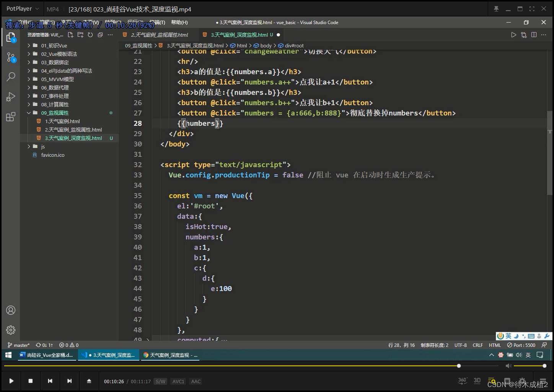This screenshot has height=392, width=554.
Task: Toggle PotPlayer 3D mode
Action: [477, 381]
